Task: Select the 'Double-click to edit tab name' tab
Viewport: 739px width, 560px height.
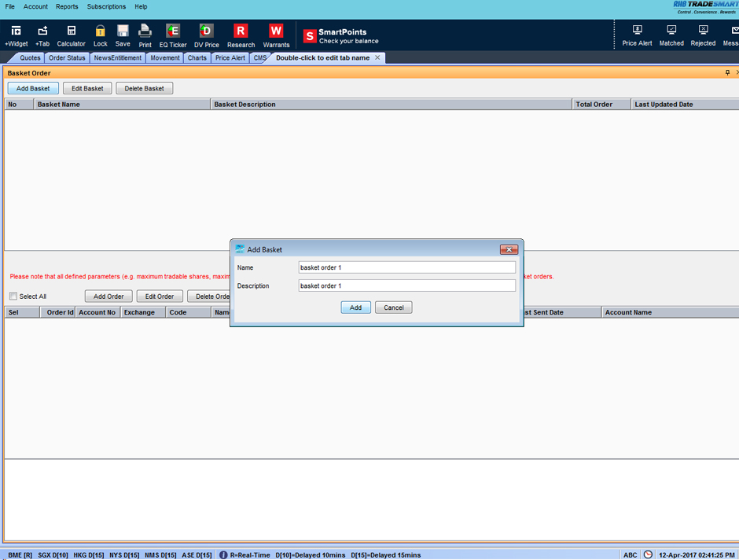Action: pos(323,58)
